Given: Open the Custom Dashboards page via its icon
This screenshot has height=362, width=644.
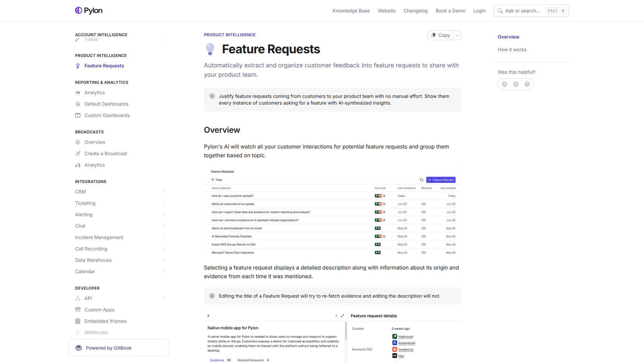Looking at the screenshot, I should pos(78,115).
